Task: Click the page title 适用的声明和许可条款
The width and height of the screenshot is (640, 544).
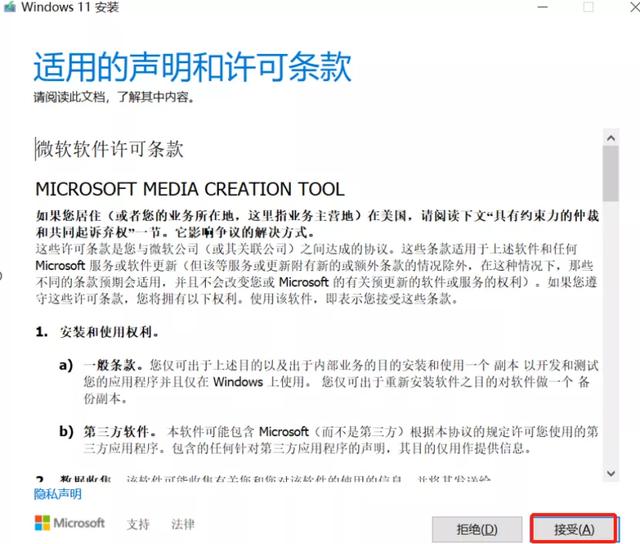Action: [x=192, y=67]
